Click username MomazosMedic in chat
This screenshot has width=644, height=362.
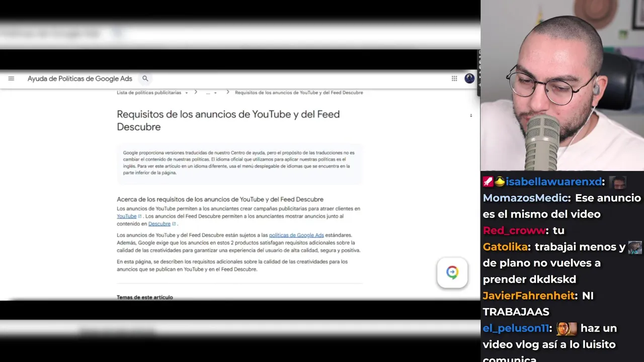[525, 198]
